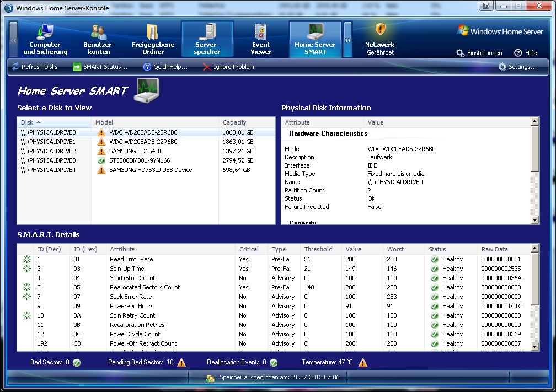Click Windows Home Server logo
The height and width of the screenshot is (392, 556).
(500, 31)
